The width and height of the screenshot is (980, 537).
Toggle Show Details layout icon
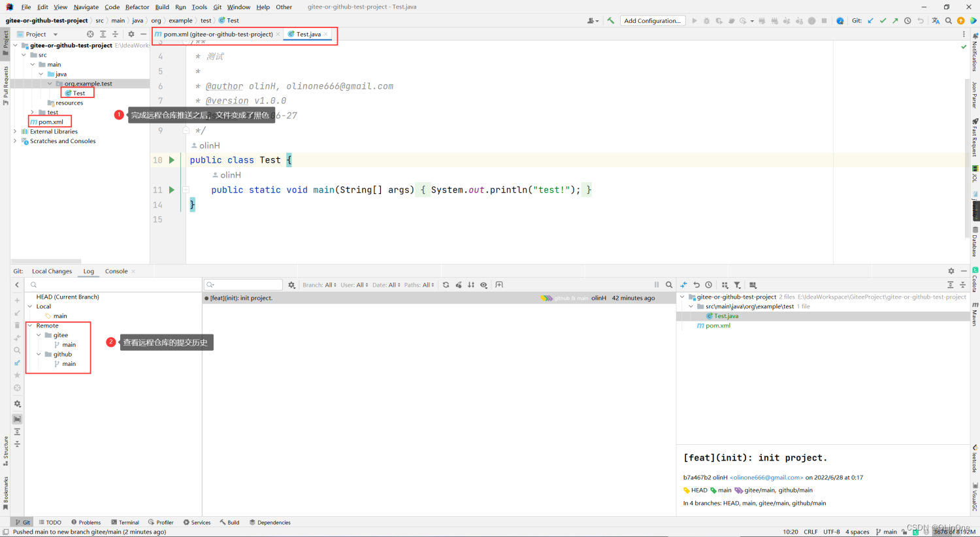click(753, 285)
